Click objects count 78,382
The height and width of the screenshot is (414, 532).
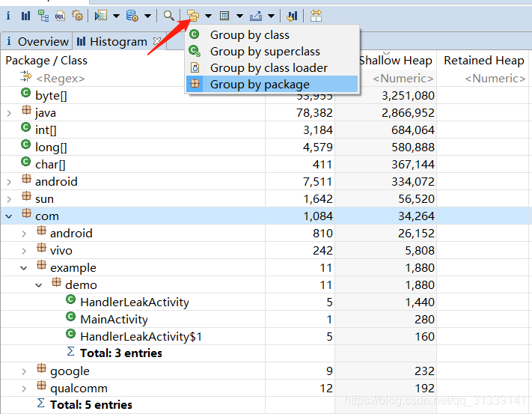pyautogui.click(x=314, y=113)
